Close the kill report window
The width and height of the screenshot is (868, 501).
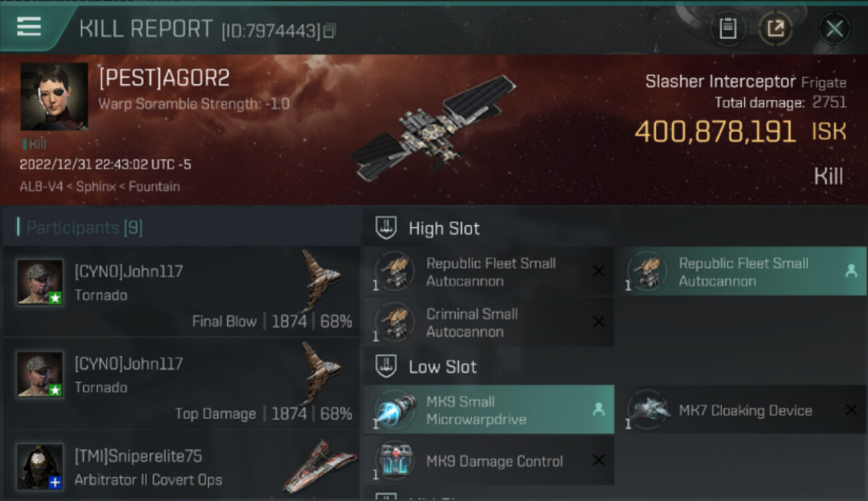835,29
